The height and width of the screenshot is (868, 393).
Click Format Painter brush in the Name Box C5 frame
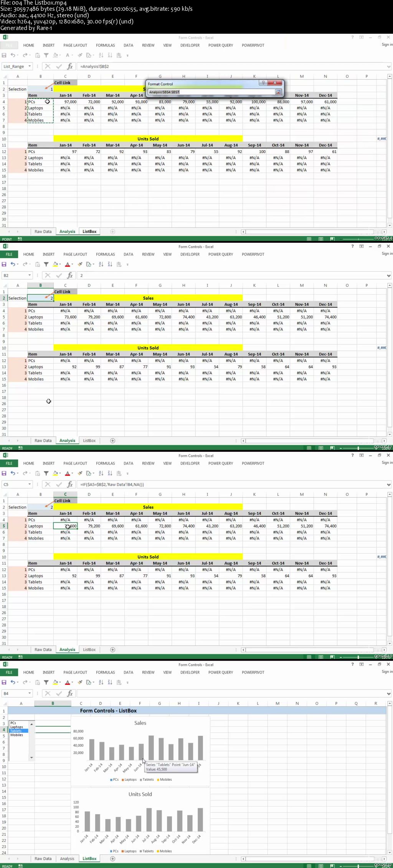point(80,473)
